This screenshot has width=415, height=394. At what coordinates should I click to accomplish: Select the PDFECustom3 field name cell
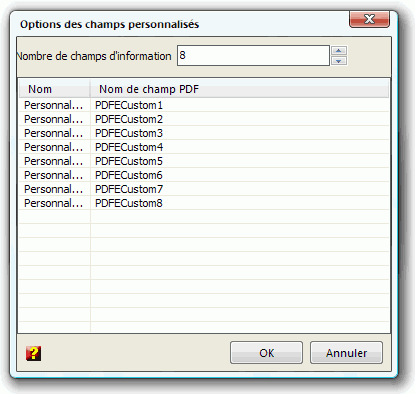(x=129, y=133)
